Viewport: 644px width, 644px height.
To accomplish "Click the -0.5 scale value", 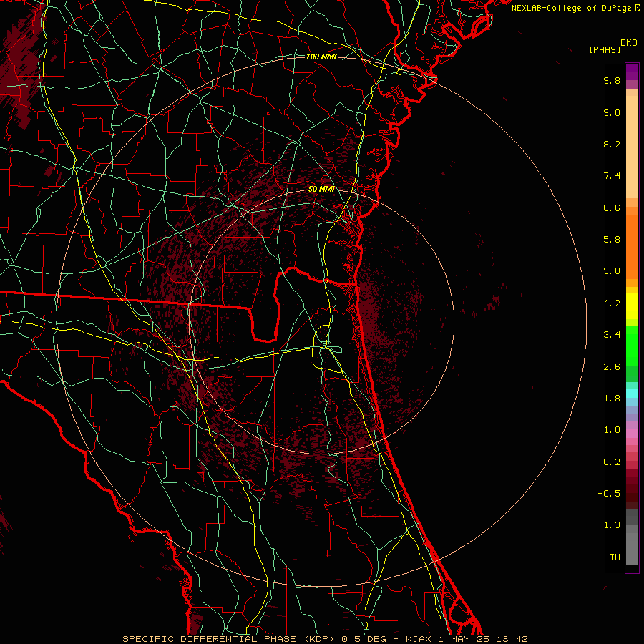I will click(x=609, y=494).
